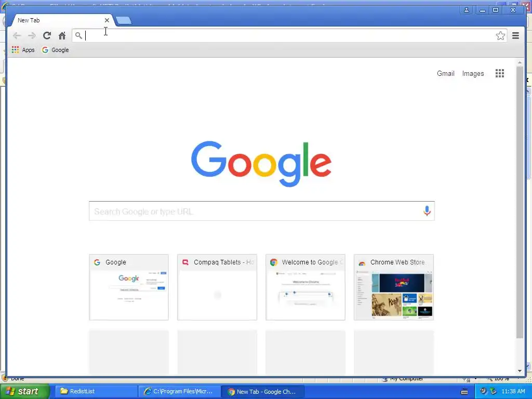Open the Images link

coord(473,73)
